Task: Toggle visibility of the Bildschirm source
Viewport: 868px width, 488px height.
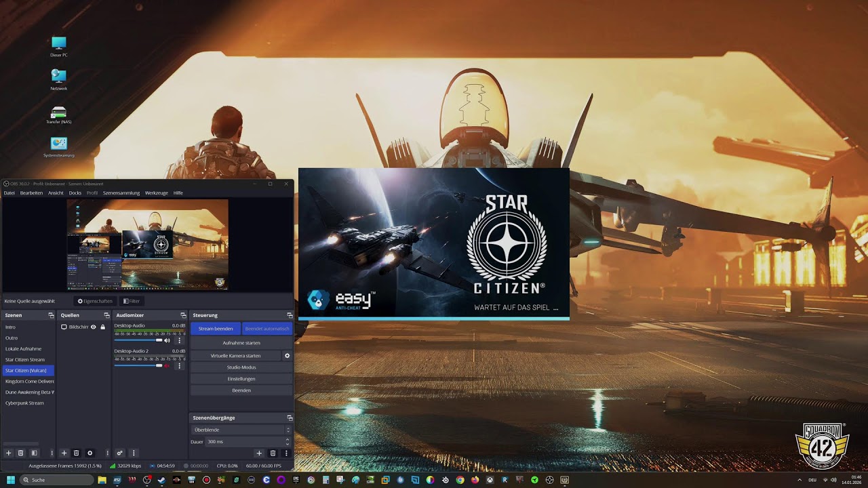Action: coord(94,327)
